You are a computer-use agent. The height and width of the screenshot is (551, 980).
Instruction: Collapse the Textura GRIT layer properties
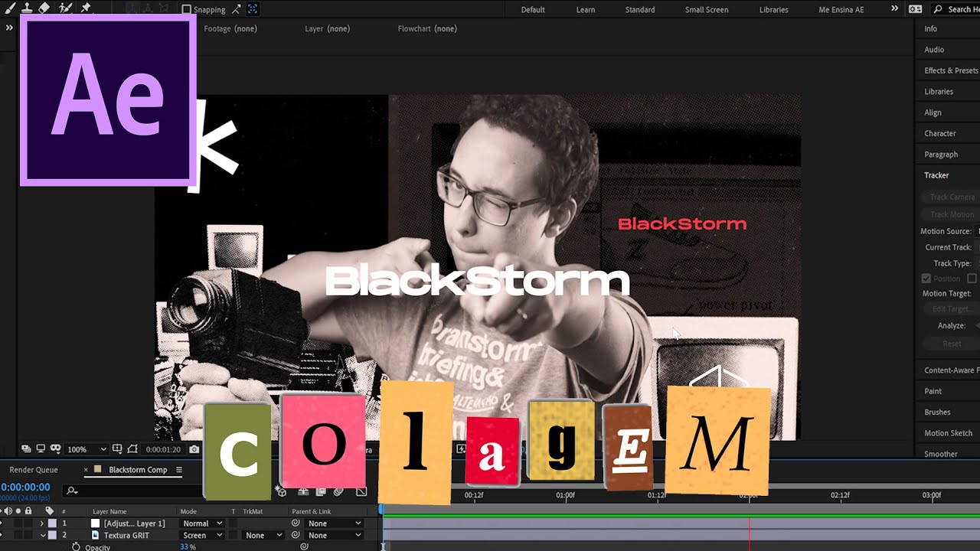click(42, 536)
